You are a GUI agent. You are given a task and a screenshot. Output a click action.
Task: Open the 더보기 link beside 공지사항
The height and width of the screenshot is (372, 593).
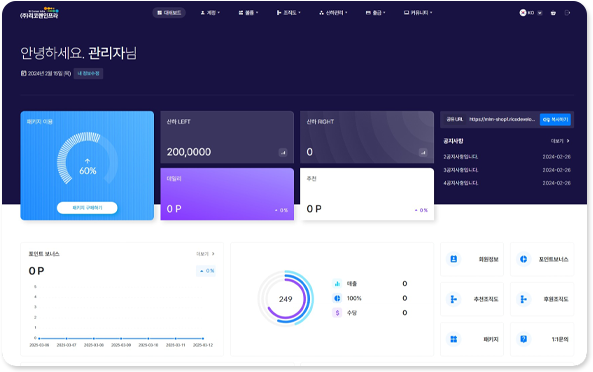(560, 141)
